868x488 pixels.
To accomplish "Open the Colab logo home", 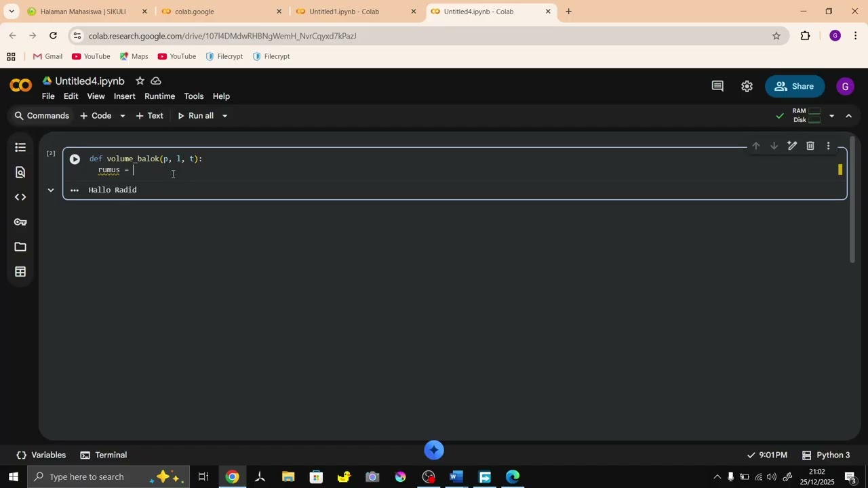I will pos(20,85).
